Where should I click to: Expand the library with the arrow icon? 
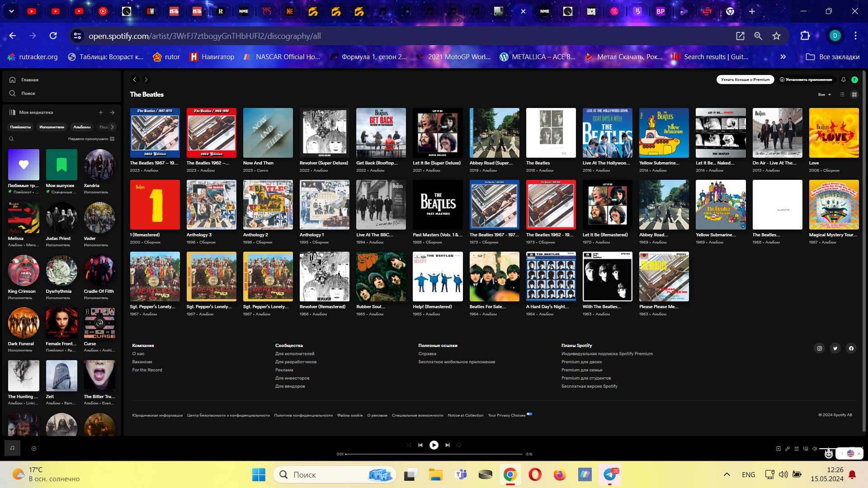112,113
